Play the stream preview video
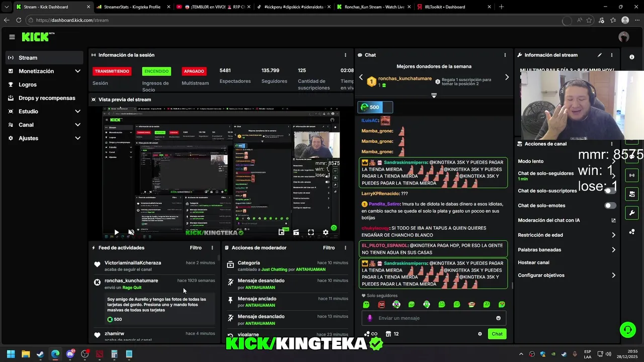The height and width of the screenshot is (362, 644). pyautogui.click(x=116, y=232)
